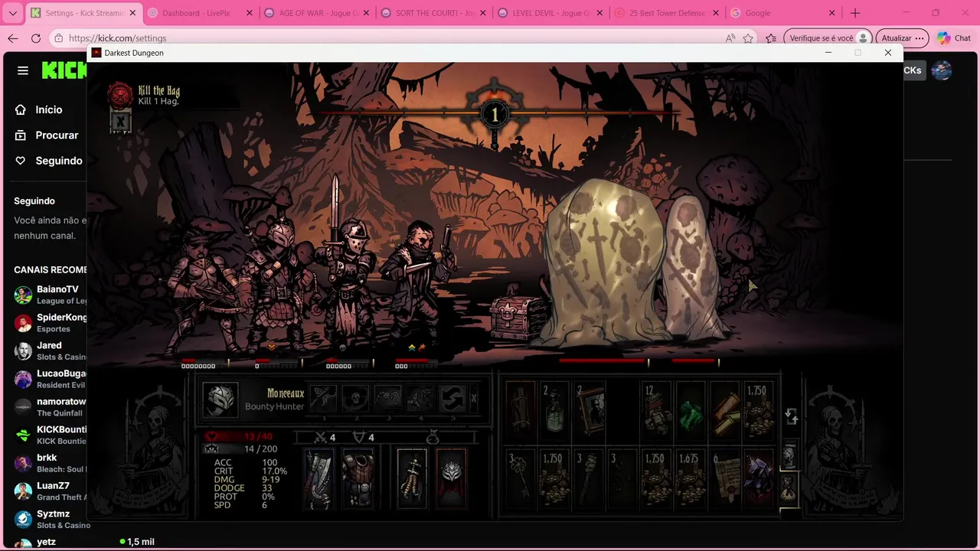980x551 pixels.
Task: Select the 1,750 gold in top row
Action: click(759, 412)
